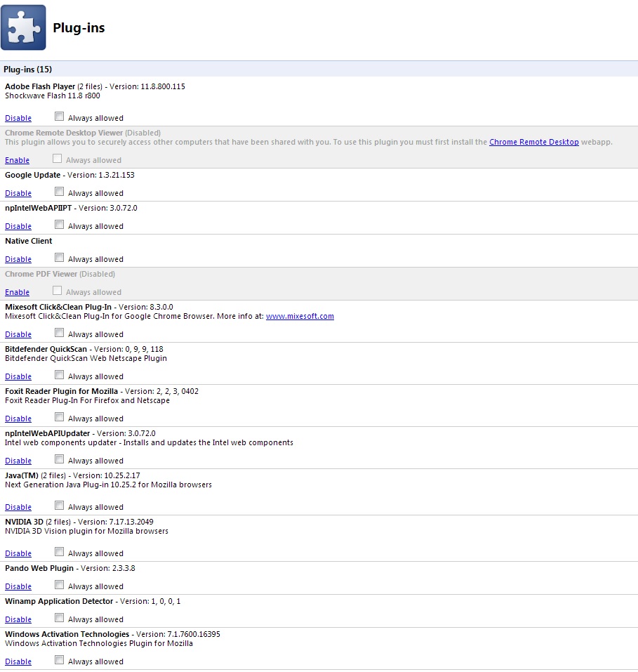Check Always allowed for Google Update
Image resolution: width=638 pixels, height=672 pixels.
[59, 191]
